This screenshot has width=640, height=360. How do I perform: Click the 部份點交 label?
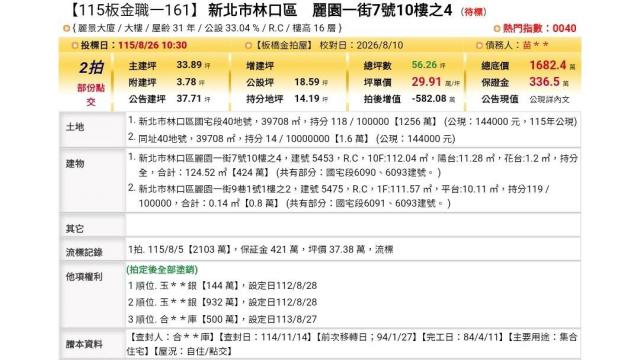(91, 94)
